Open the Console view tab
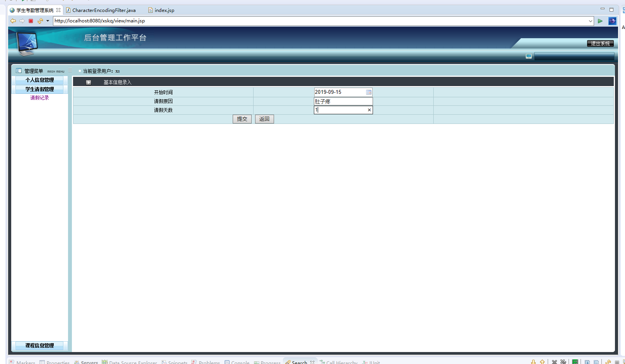This screenshot has height=364, width=625. pyautogui.click(x=237, y=362)
